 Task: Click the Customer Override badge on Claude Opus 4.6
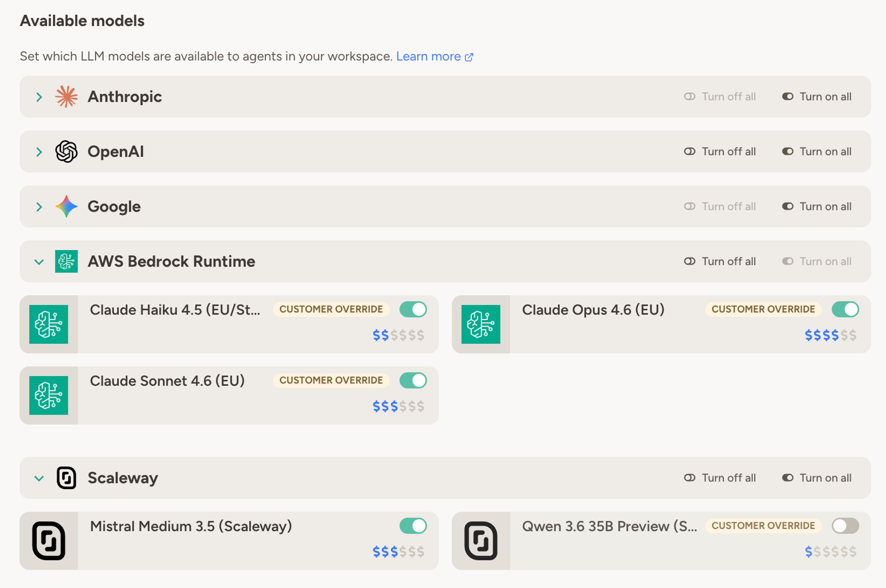(x=763, y=309)
